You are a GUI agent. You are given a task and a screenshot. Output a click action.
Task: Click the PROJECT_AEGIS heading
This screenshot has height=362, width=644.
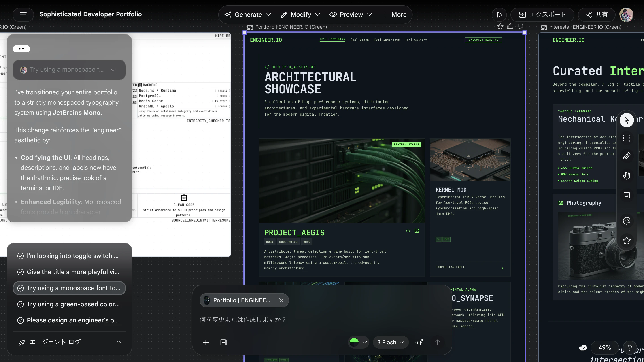[294, 233]
